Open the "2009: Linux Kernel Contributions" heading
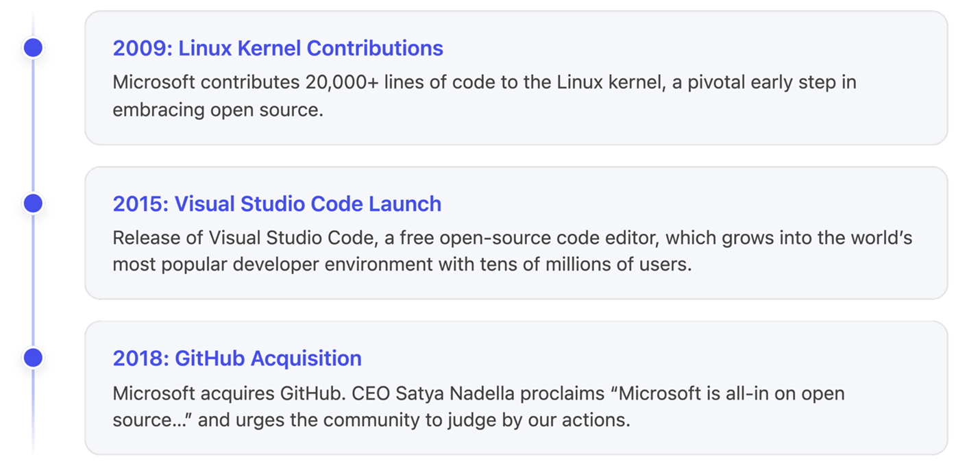 (x=278, y=48)
